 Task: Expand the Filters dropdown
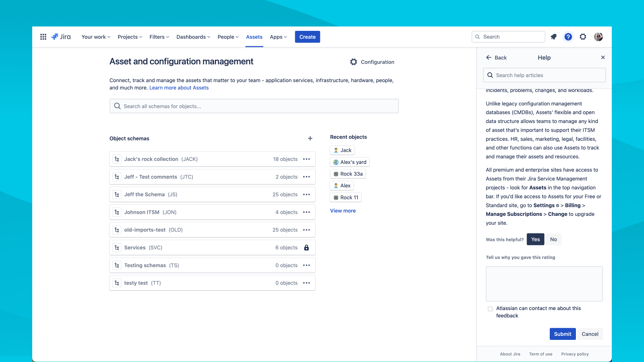pos(159,37)
